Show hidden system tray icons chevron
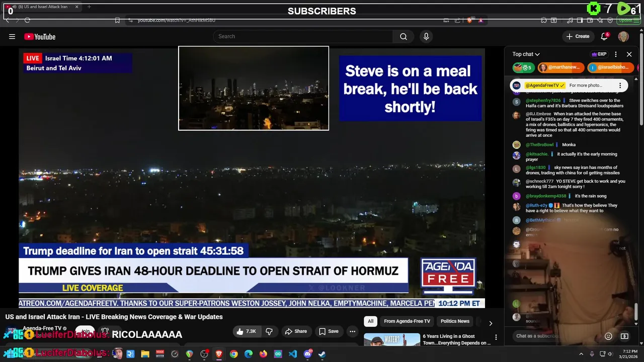The height and width of the screenshot is (362, 644). point(581,354)
